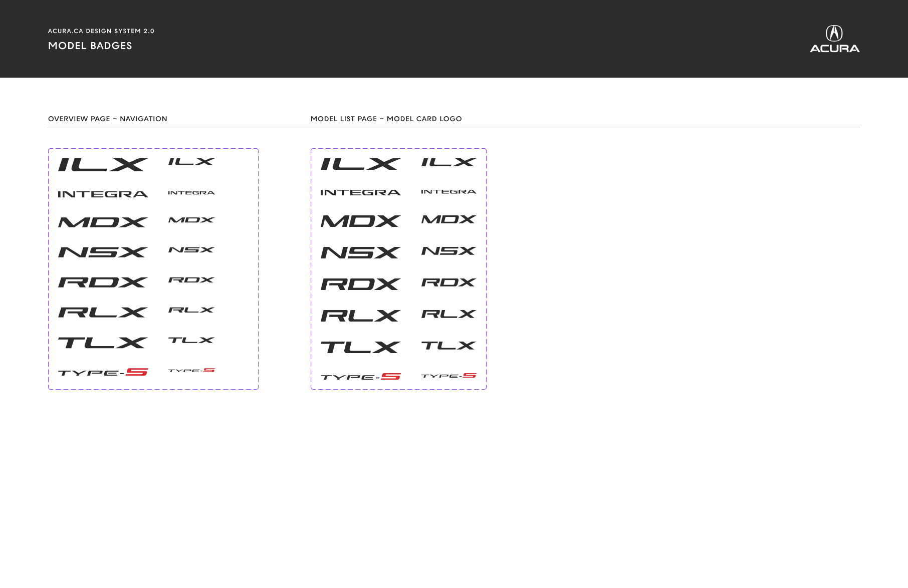The height and width of the screenshot is (588, 908).
Task: Select the large MDX badge in the navigation set
Action: [103, 222]
